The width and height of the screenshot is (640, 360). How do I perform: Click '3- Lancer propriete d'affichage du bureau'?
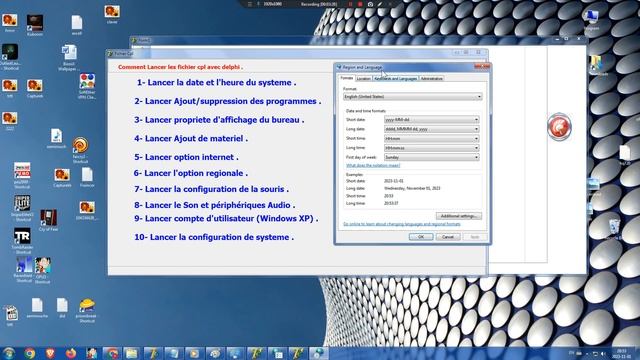click(219, 120)
